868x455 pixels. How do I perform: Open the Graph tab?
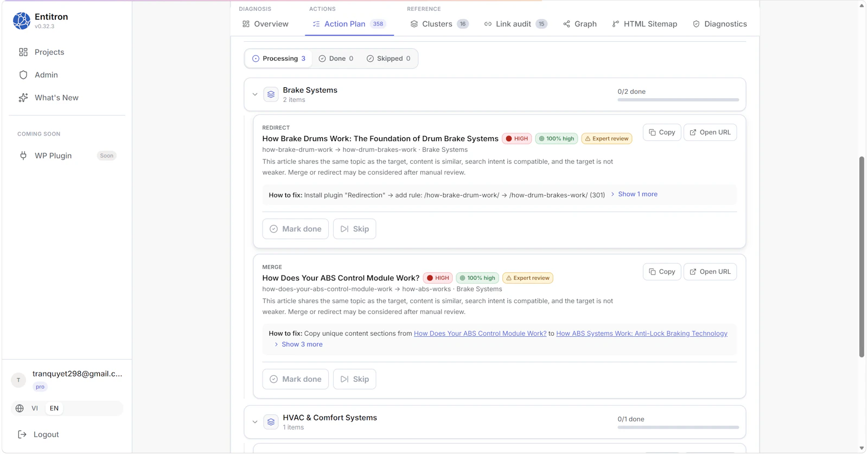click(580, 24)
